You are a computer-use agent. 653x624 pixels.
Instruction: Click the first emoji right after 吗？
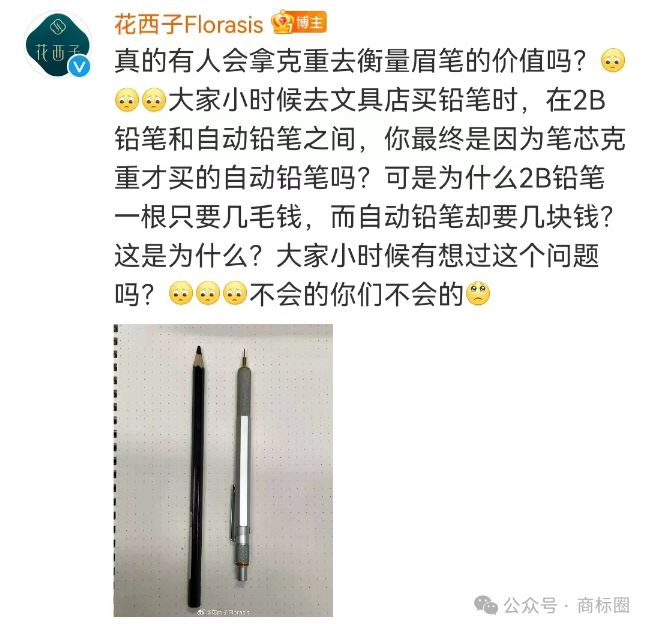click(x=181, y=293)
